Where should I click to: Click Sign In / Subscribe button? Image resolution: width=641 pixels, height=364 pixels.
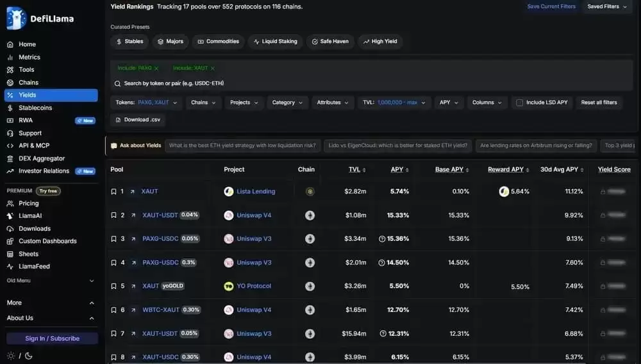pyautogui.click(x=52, y=338)
